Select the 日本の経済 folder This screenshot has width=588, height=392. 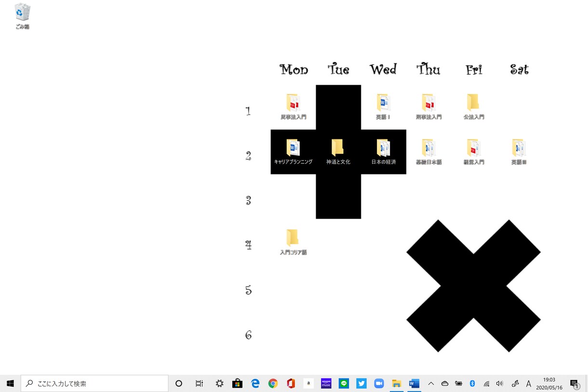click(x=383, y=152)
